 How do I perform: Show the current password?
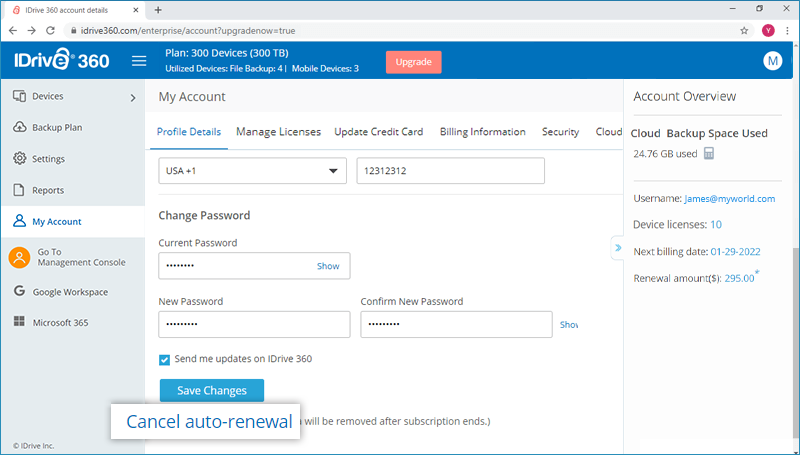(328, 266)
